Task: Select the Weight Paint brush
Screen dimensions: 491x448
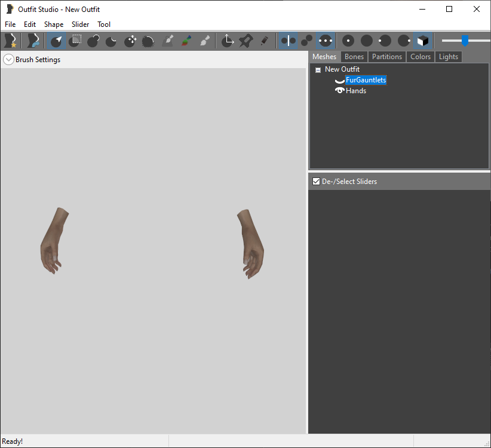Action: [x=168, y=41]
